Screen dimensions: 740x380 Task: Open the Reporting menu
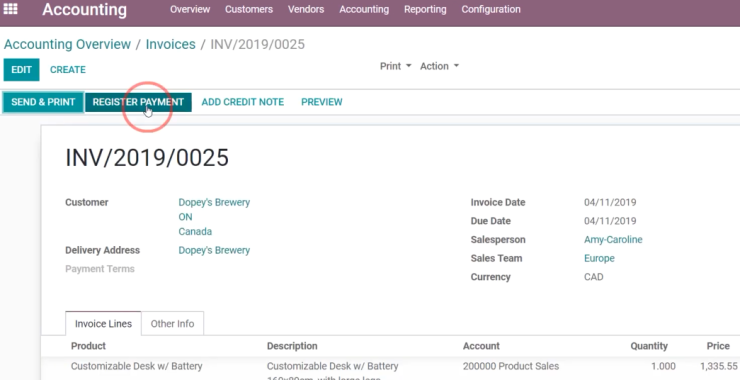425,9
